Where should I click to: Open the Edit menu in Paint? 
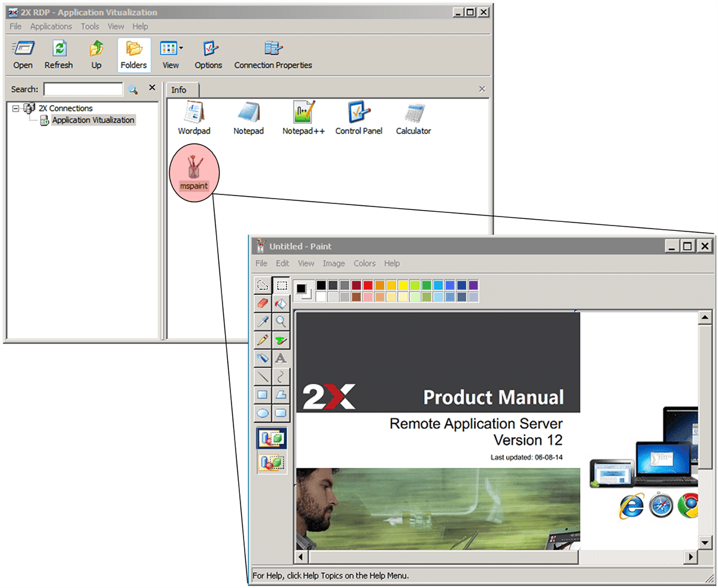282,263
